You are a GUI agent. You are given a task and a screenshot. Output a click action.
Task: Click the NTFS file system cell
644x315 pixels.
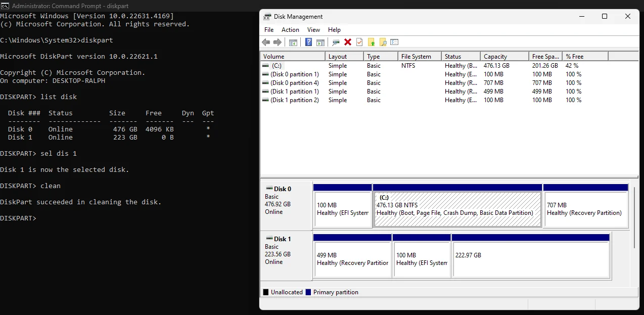(x=409, y=66)
